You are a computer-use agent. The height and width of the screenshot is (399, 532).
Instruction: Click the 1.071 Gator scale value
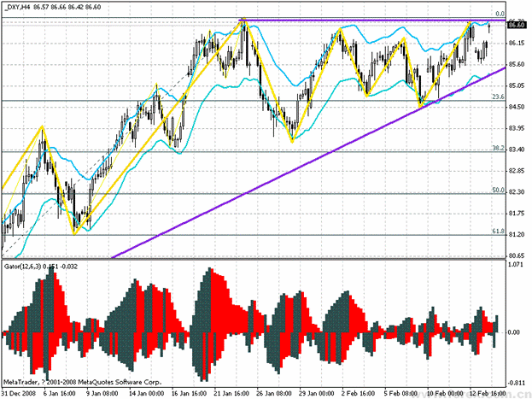pos(516,264)
